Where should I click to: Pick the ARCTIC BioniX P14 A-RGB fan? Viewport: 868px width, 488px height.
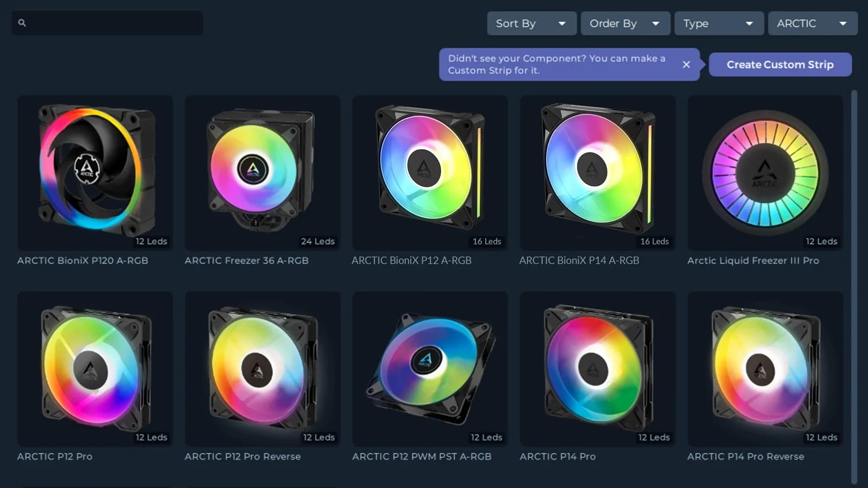click(x=598, y=173)
